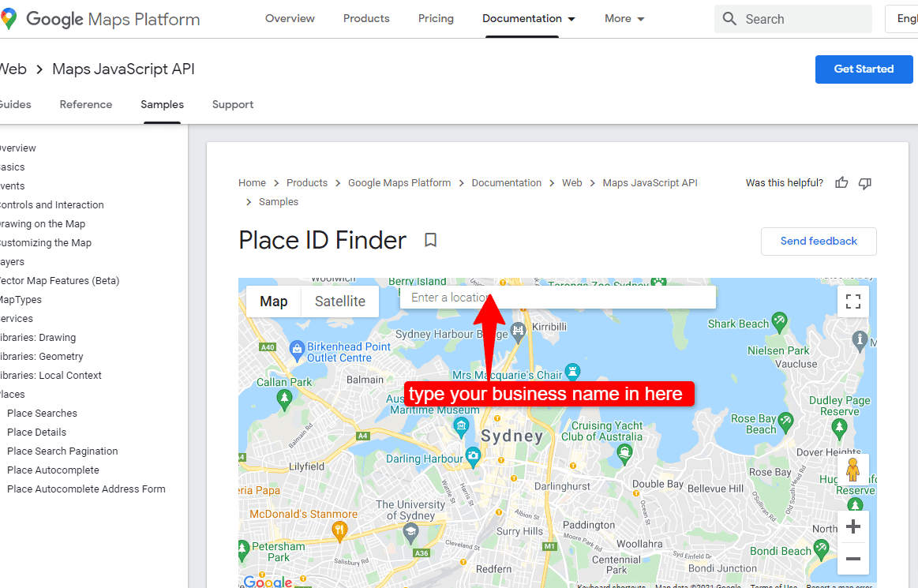Open the Pricing top nav item
Image resolution: width=918 pixels, height=588 pixels.
436,19
